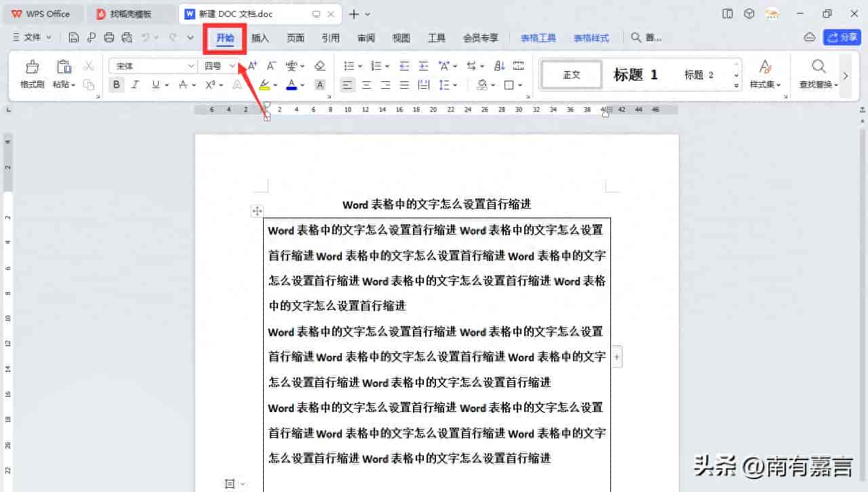Click the phonetic guide (文) icon
This screenshot has width=868, height=492.
(292, 66)
